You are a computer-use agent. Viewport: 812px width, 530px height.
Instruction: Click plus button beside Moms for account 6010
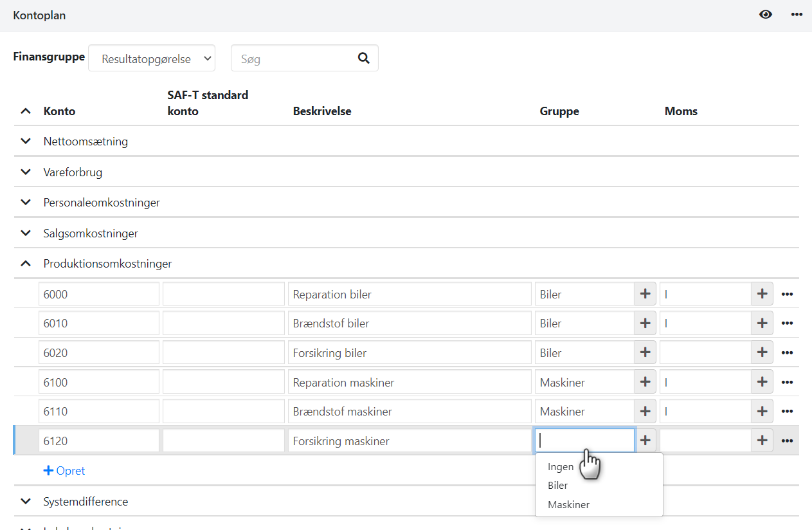coord(762,324)
